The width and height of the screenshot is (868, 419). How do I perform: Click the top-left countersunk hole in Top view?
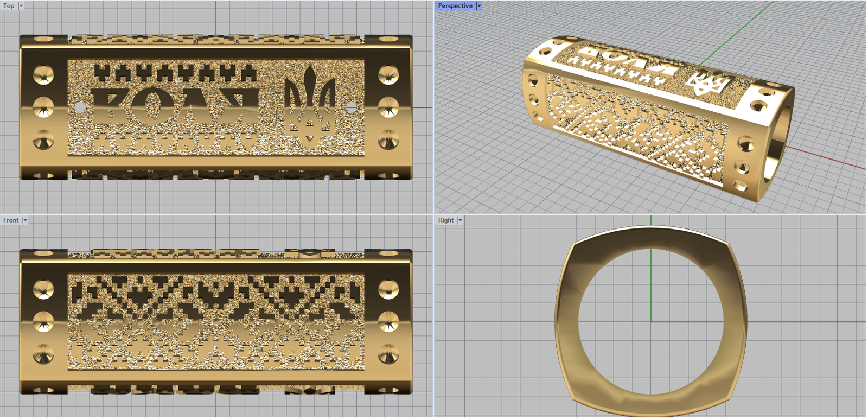coord(43,75)
